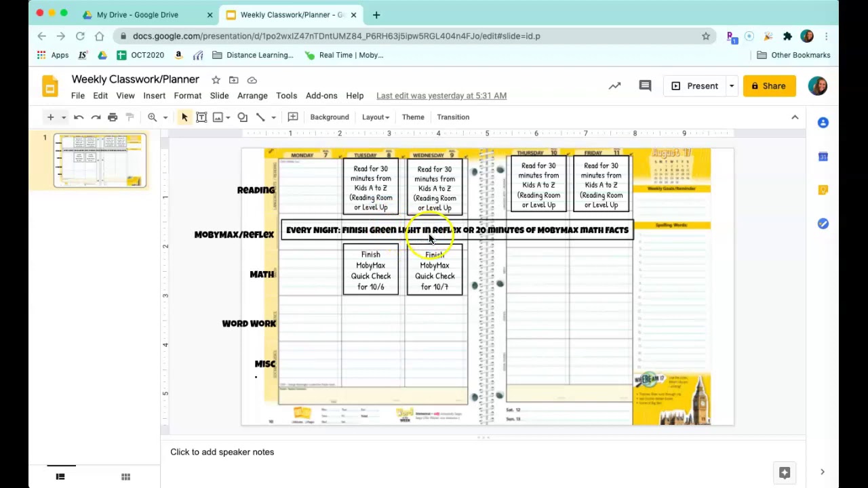Open the image insert dropdown arrow
The image size is (868, 488).
(228, 117)
